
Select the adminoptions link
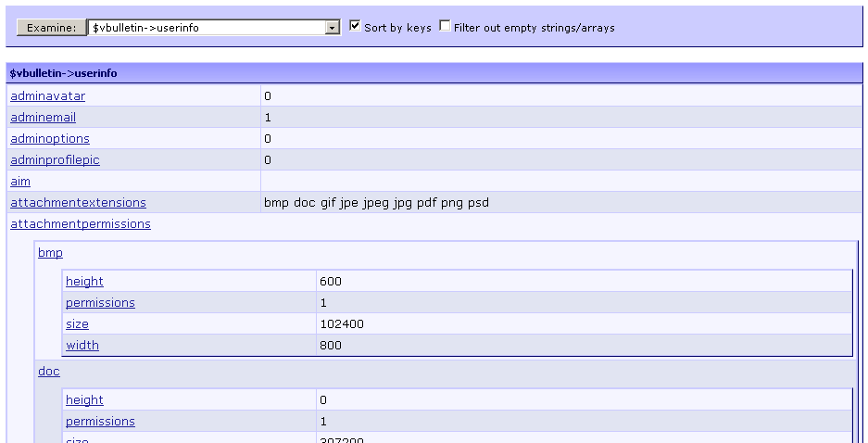pos(50,139)
